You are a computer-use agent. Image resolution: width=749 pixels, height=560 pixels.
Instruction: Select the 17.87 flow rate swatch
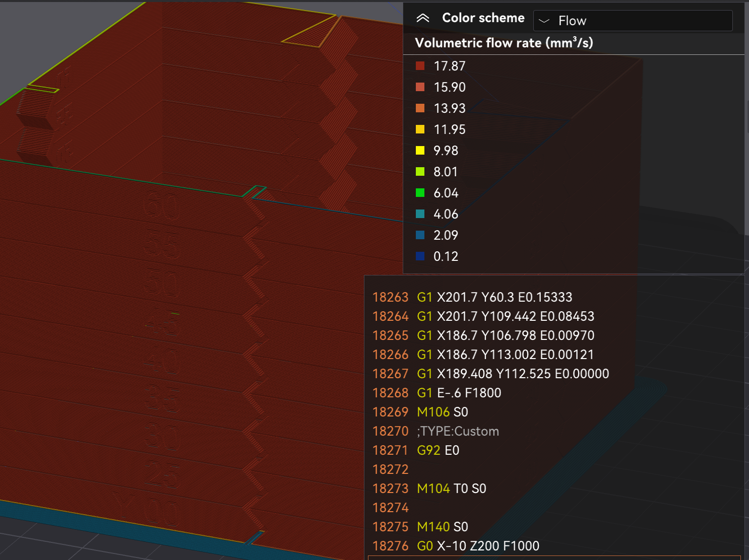420,66
